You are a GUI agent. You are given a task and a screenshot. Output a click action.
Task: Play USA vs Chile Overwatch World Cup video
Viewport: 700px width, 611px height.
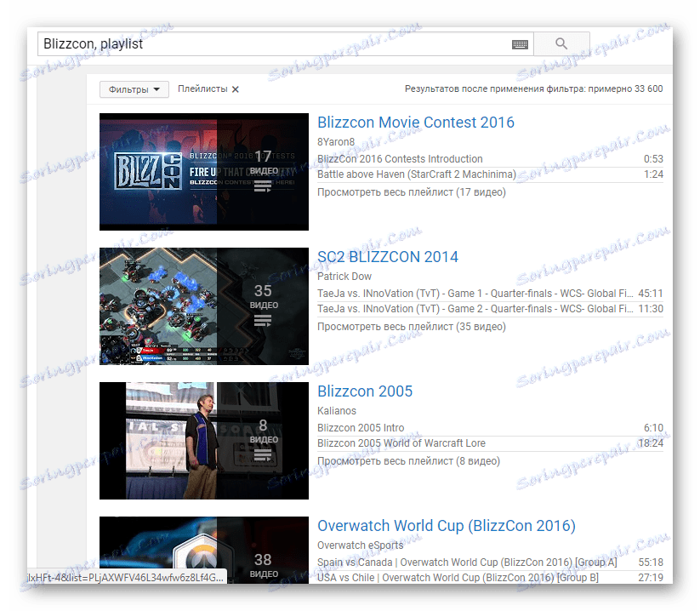tap(458, 578)
